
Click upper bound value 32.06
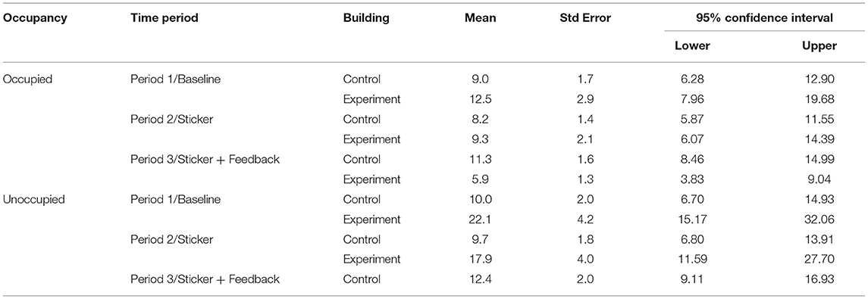pos(819,220)
